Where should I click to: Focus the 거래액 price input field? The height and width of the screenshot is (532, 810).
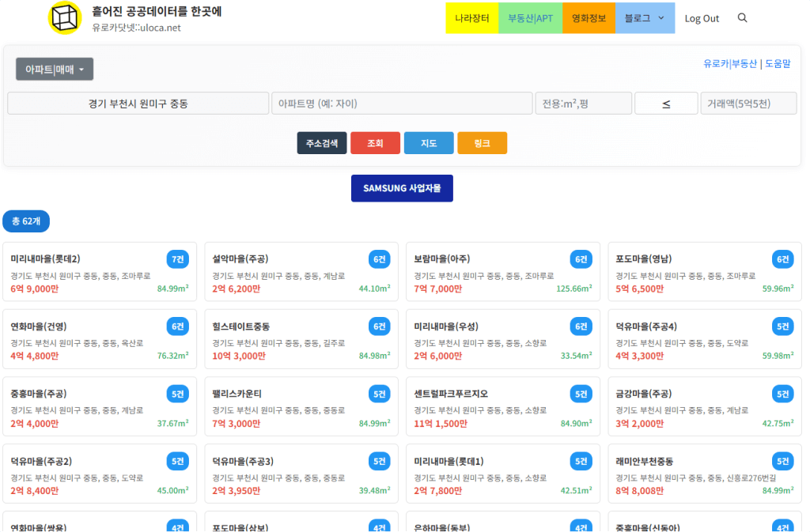748,104
